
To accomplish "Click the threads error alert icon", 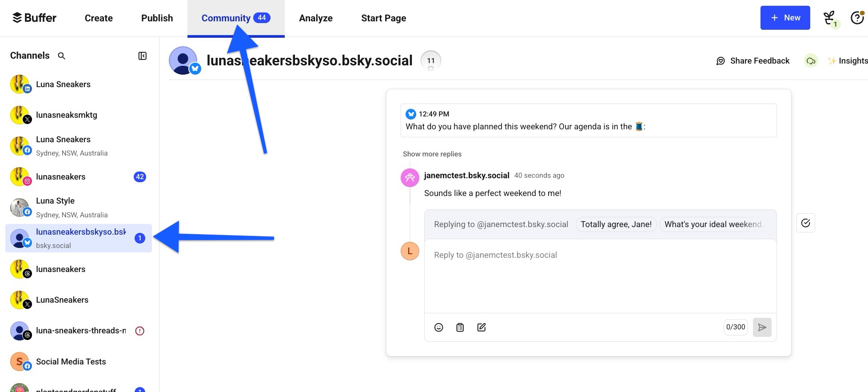I will coord(139,331).
